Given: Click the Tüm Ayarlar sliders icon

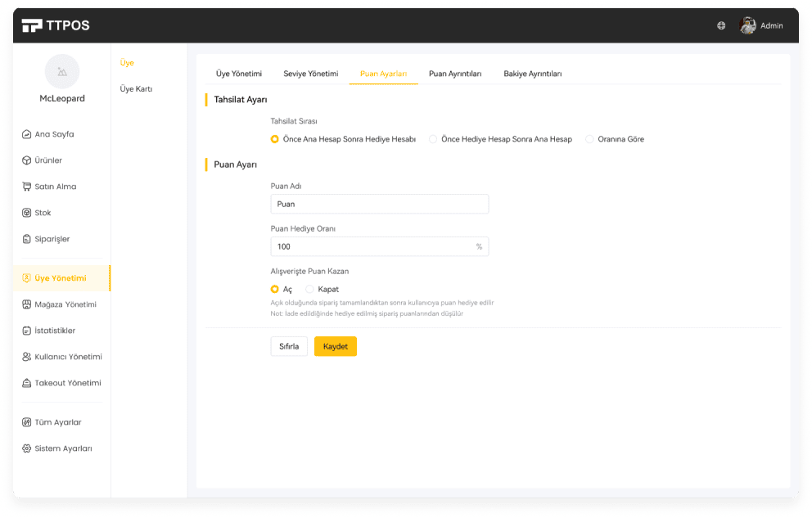Looking at the screenshot, I should (x=26, y=422).
